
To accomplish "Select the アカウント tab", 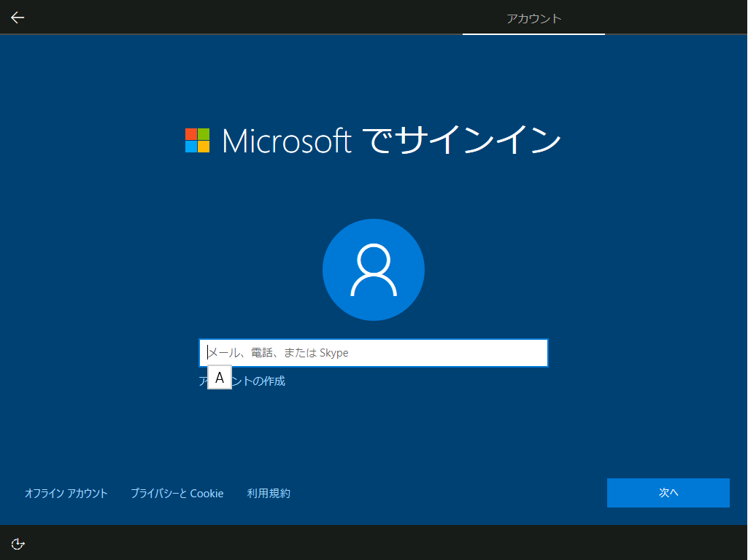I will [x=533, y=18].
